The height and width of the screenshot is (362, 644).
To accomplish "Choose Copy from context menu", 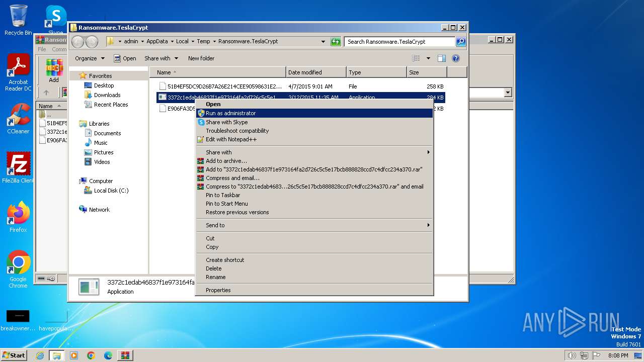I will coord(314,247).
